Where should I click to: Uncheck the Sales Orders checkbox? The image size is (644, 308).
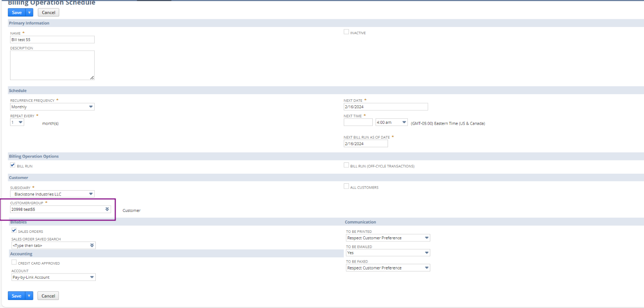pos(14,230)
